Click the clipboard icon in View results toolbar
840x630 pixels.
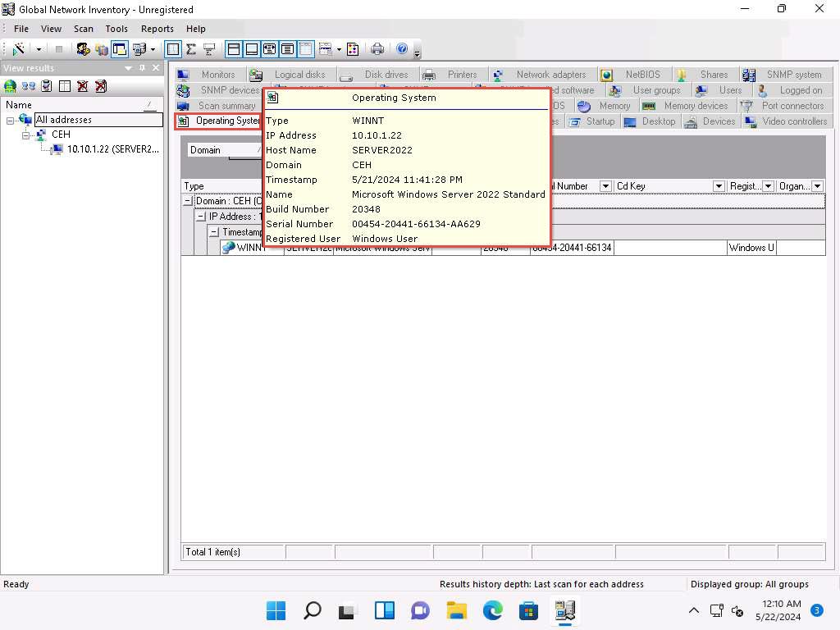47,86
